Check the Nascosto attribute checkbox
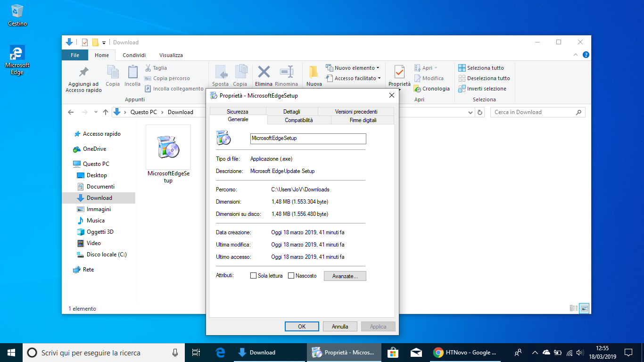Image resolution: width=644 pixels, height=362 pixels. [x=291, y=276]
